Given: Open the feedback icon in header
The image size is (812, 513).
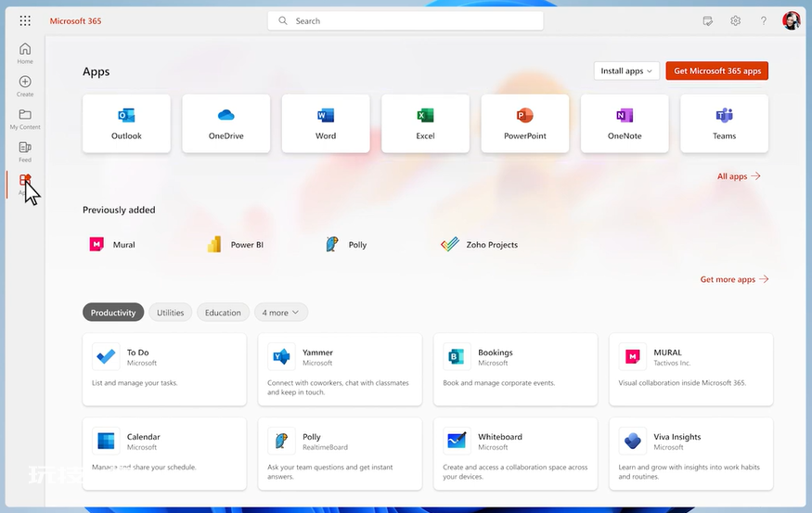Looking at the screenshot, I should [x=707, y=20].
